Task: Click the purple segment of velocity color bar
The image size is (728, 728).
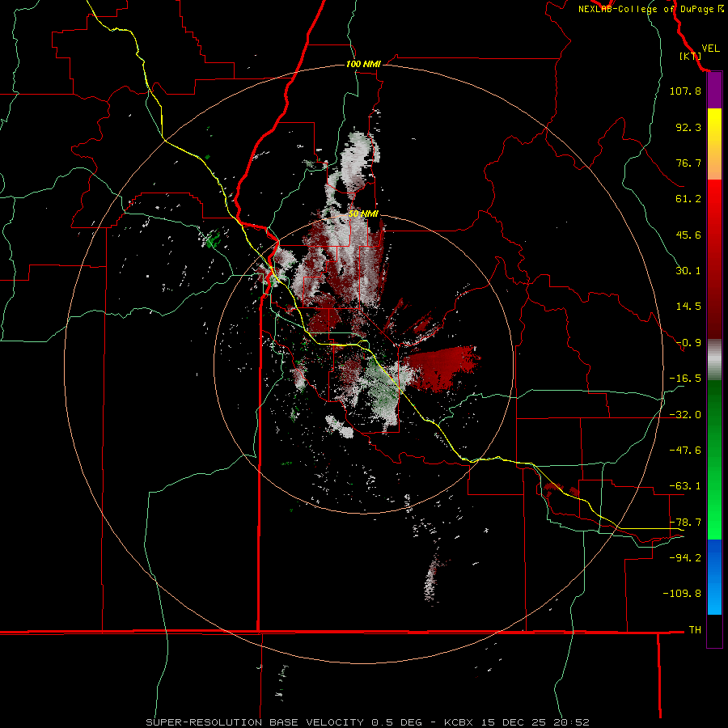Action: click(x=714, y=91)
